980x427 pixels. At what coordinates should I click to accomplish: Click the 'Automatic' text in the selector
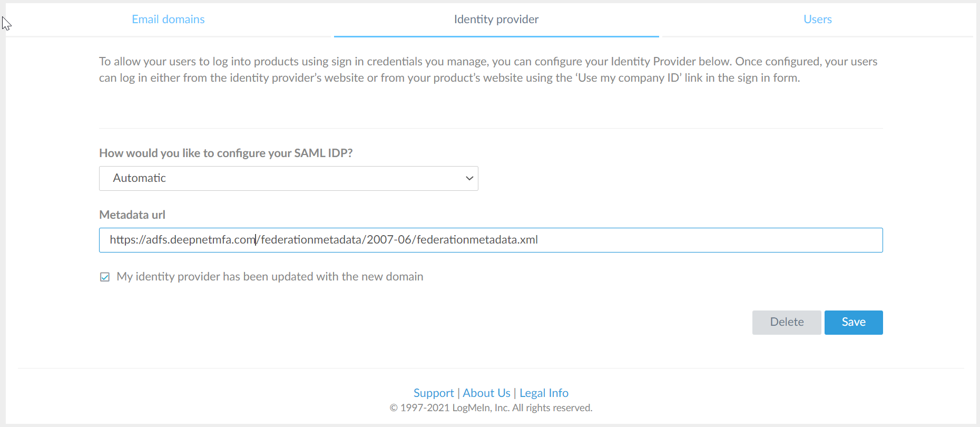click(x=140, y=178)
